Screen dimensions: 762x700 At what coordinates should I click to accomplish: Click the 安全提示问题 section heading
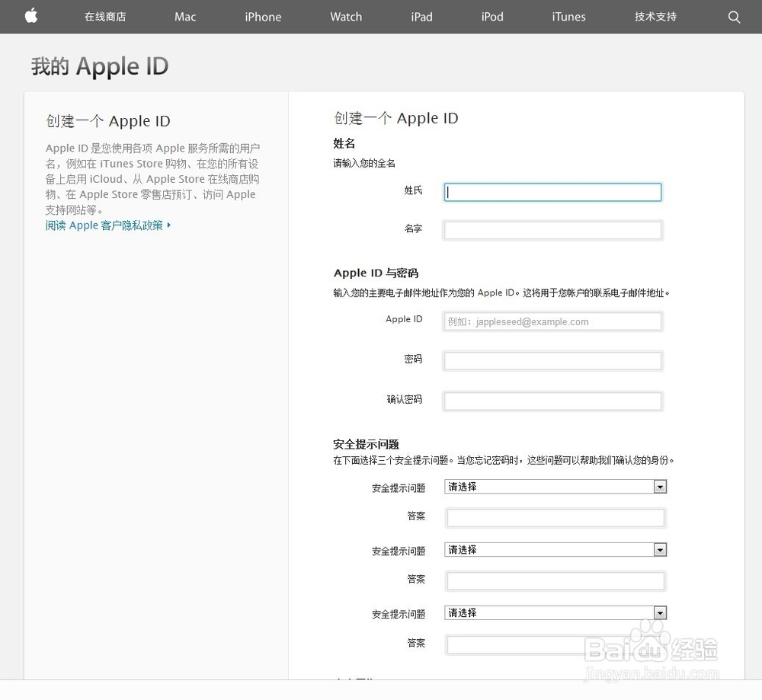366,444
